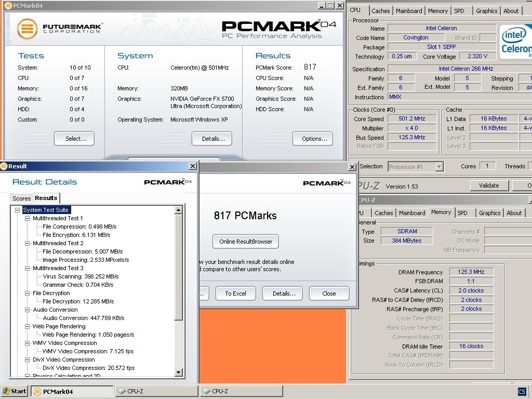Open the second CPU-Z taskbar item
The height and width of the screenshot is (399, 532).
click(241, 391)
